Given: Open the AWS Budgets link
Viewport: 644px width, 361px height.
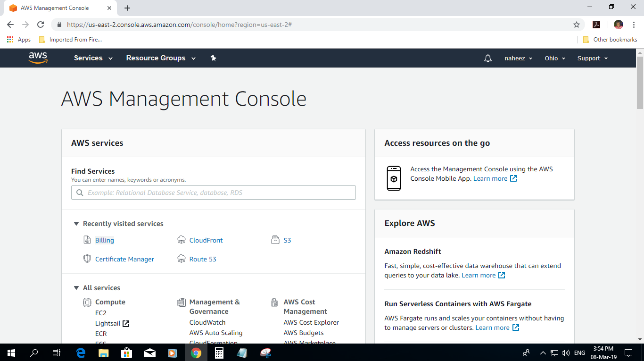Looking at the screenshot, I should [x=304, y=333].
